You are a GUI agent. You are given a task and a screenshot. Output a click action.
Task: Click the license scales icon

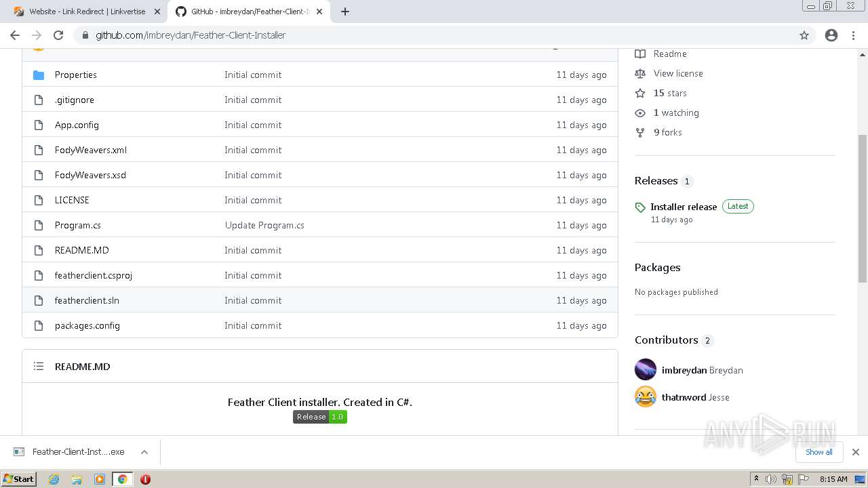[x=640, y=73]
